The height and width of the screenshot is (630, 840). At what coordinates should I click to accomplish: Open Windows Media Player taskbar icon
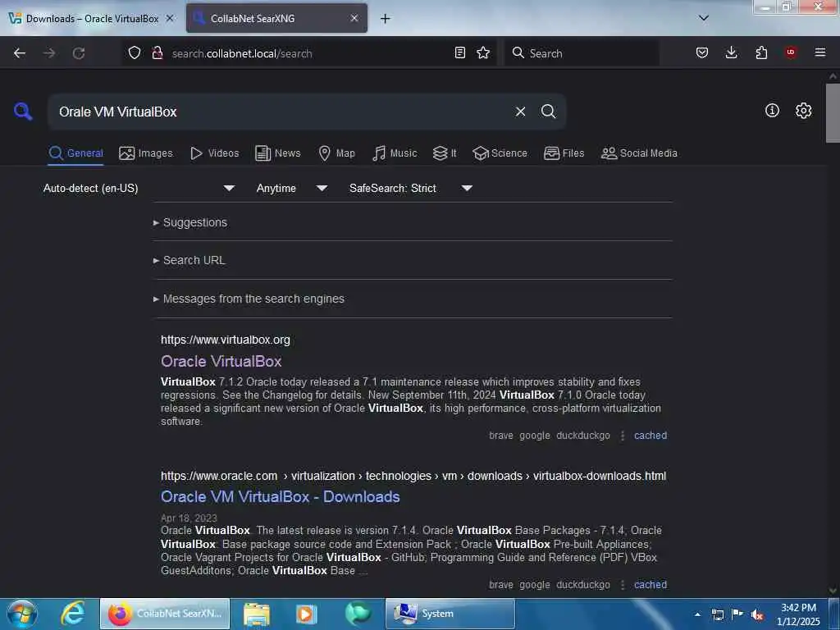pos(307,614)
